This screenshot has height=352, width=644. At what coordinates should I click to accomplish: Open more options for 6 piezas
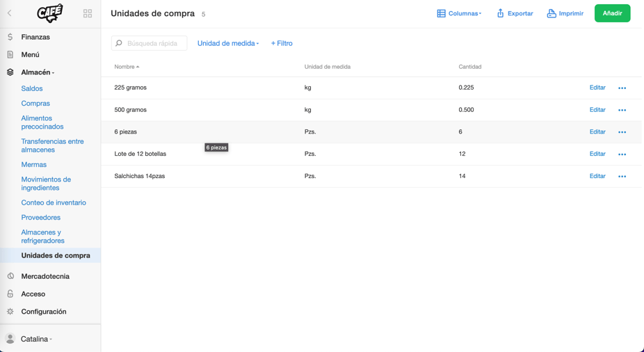point(622,132)
